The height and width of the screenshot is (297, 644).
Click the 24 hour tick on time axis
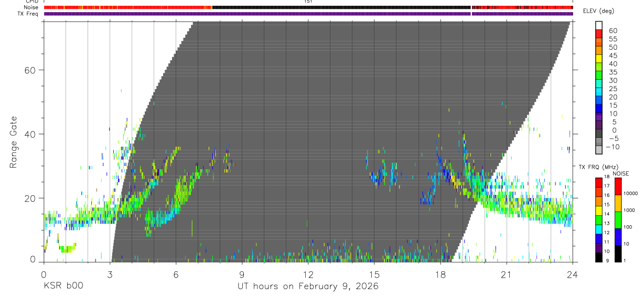tap(573, 274)
